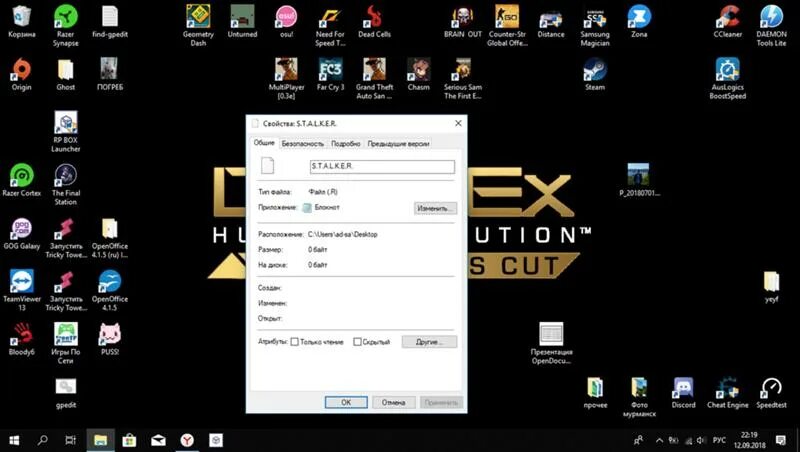Image resolution: width=800 pixels, height=452 pixels.
Task: Close the S.T.A.L.K.E.R. properties dialog
Action: [458, 123]
